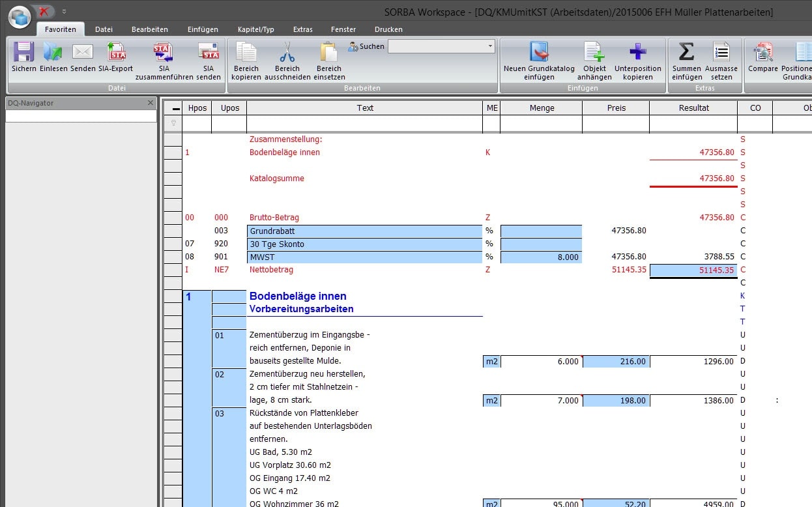Viewport: 812px width, 507px height.
Task: Click the Brutto-Betrag row label
Action: [x=274, y=218]
